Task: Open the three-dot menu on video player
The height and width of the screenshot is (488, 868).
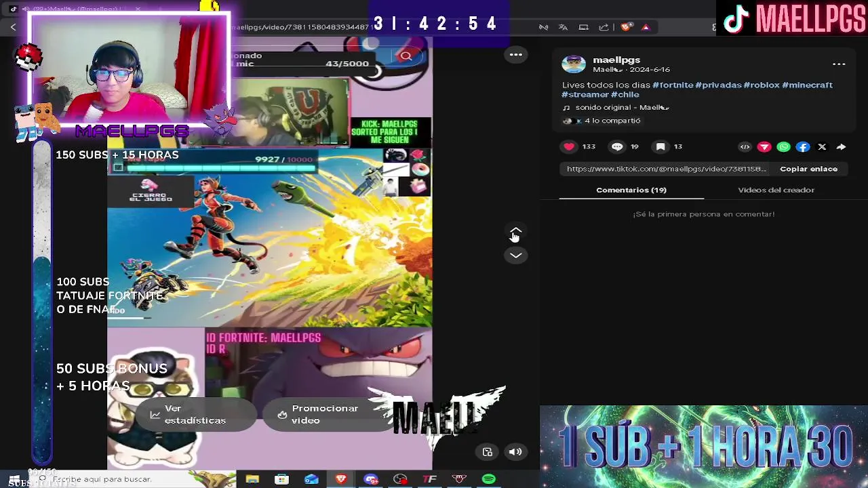Action: point(516,55)
